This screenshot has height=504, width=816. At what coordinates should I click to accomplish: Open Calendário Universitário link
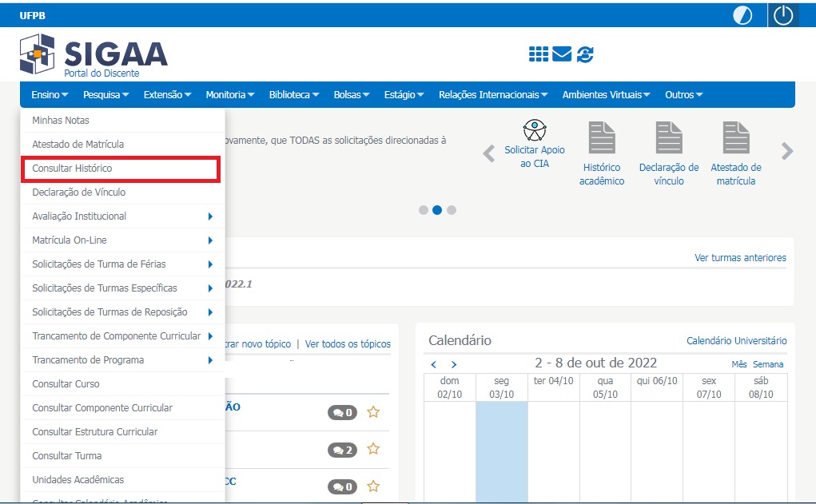736,341
